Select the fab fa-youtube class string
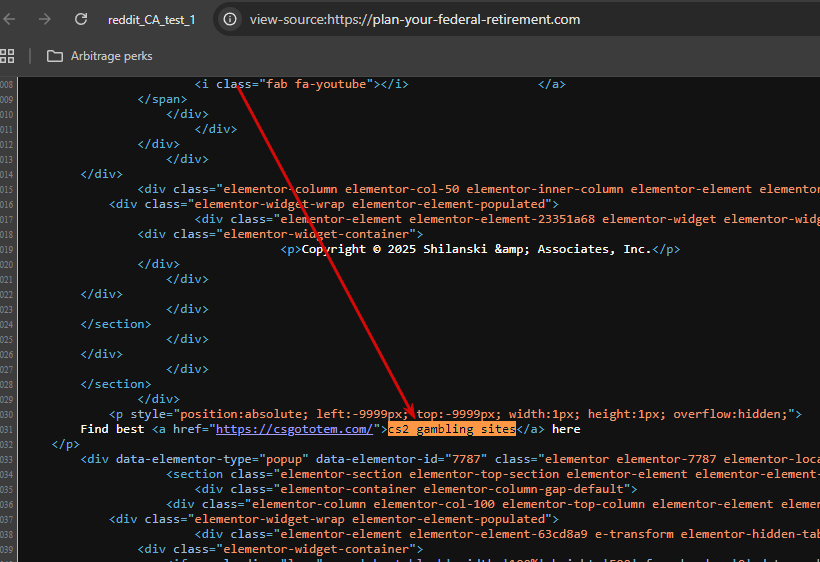The image size is (820, 562). (316, 84)
